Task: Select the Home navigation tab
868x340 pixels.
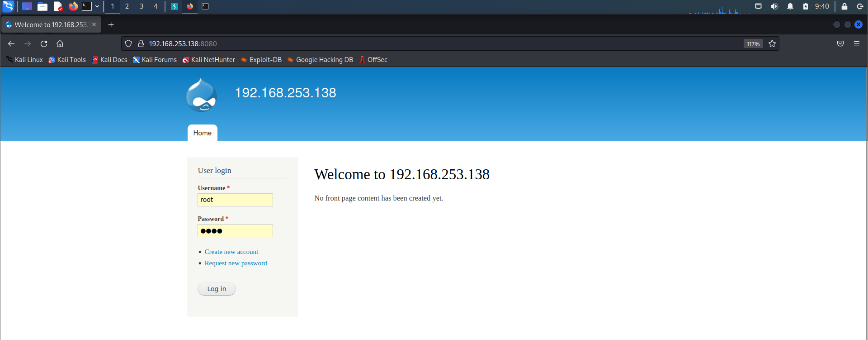Action: coord(203,133)
